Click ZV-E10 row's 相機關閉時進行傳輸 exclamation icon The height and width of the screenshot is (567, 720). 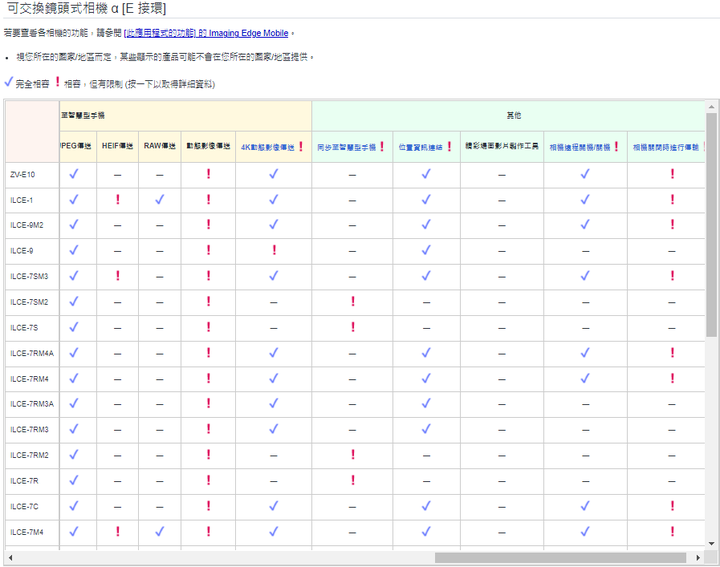(672, 174)
